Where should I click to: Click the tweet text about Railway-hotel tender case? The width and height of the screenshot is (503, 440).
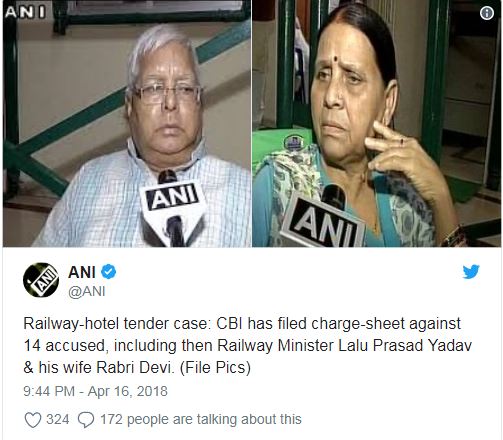point(247,346)
